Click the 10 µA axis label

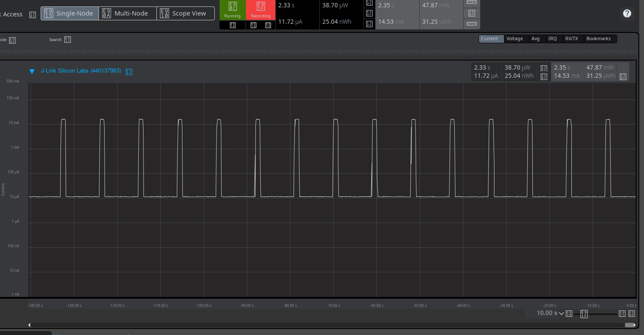click(x=14, y=197)
